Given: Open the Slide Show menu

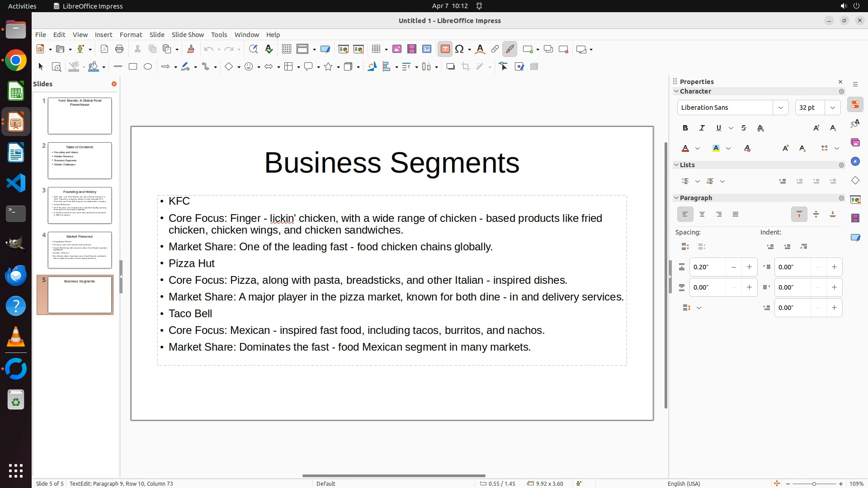Looking at the screenshot, I should (x=188, y=35).
